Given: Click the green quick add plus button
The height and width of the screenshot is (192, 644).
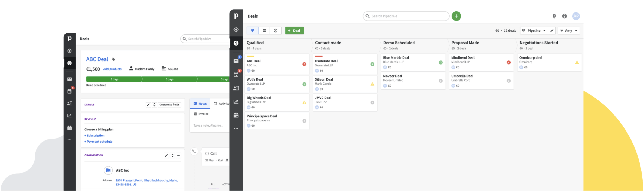Looking at the screenshot, I should click(456, 16).
